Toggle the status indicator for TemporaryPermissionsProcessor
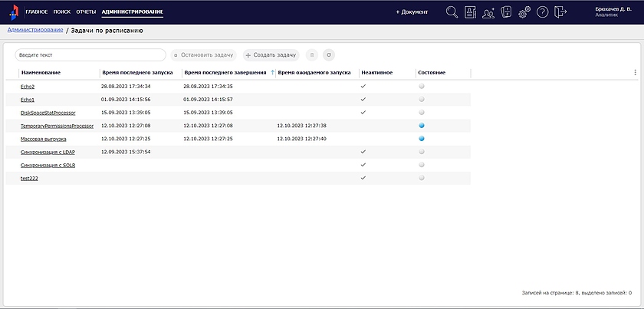The height and width of the screenshot is (309, 644). coord(422,125)
